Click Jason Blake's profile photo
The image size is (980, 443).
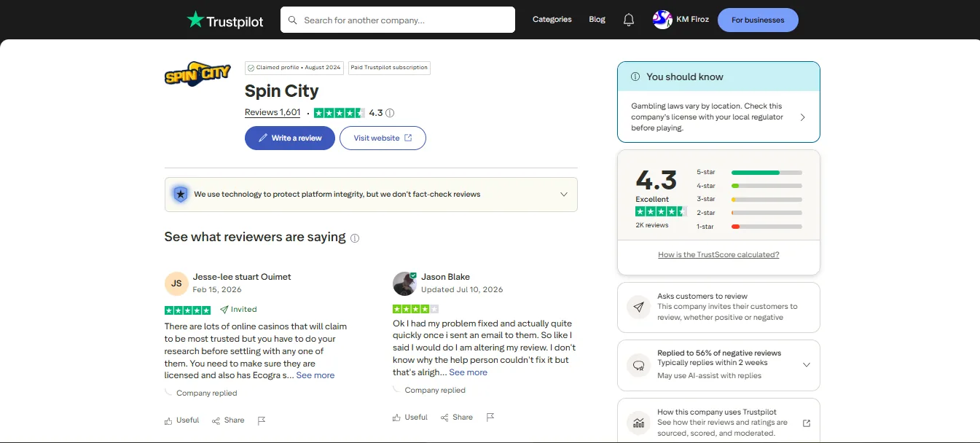tap(404, 283)
